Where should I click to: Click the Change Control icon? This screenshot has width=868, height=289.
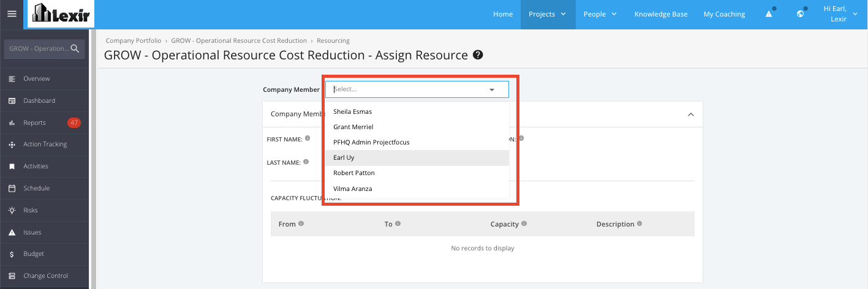click(x=12, y=276)
